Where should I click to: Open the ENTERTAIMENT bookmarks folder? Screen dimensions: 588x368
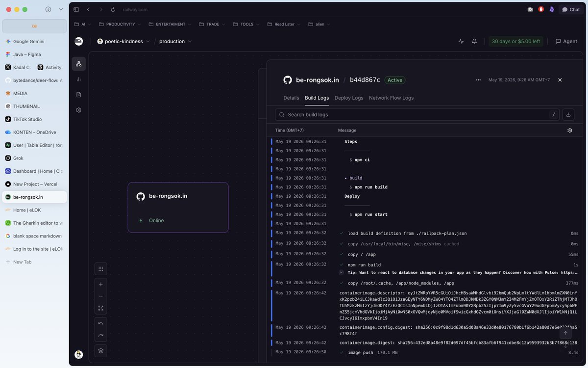(x=170, y=24)
